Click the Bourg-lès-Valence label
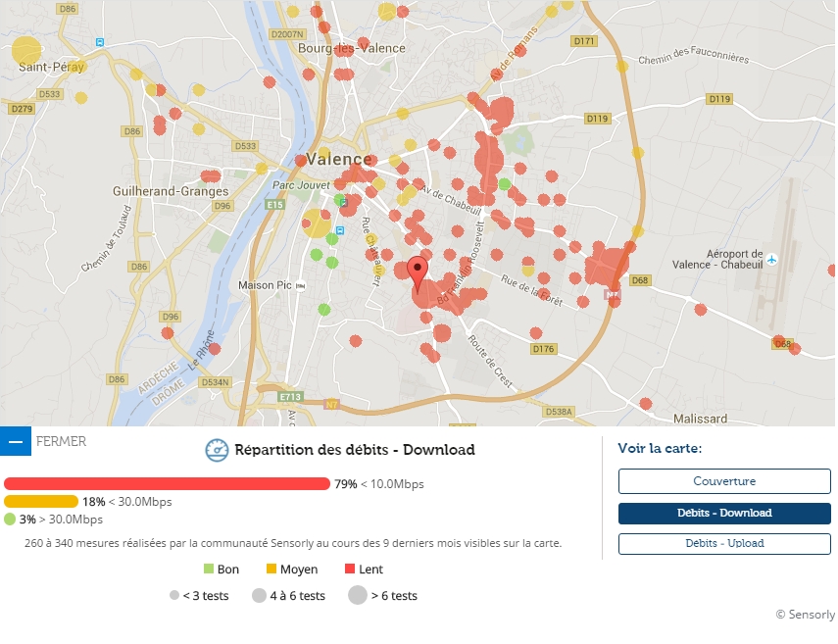838x644 pixels. (352, 48)
